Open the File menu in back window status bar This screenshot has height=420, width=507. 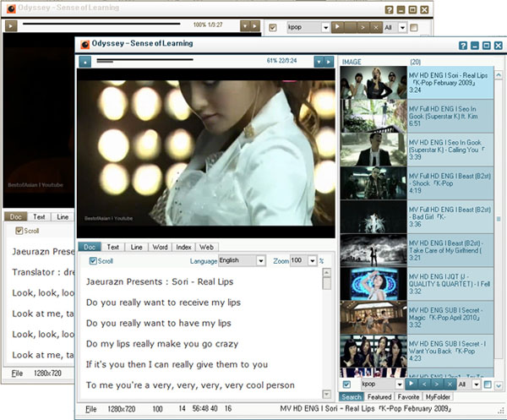point(17,374)
